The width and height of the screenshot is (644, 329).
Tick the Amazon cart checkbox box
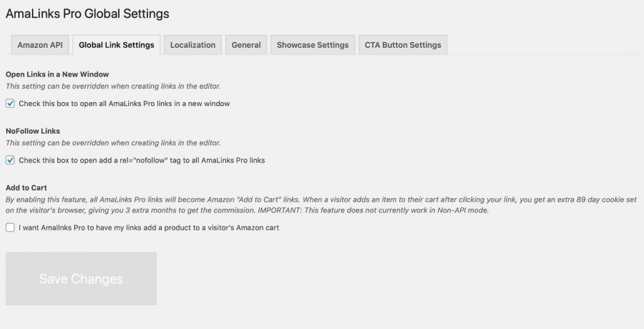coord(10,227)
